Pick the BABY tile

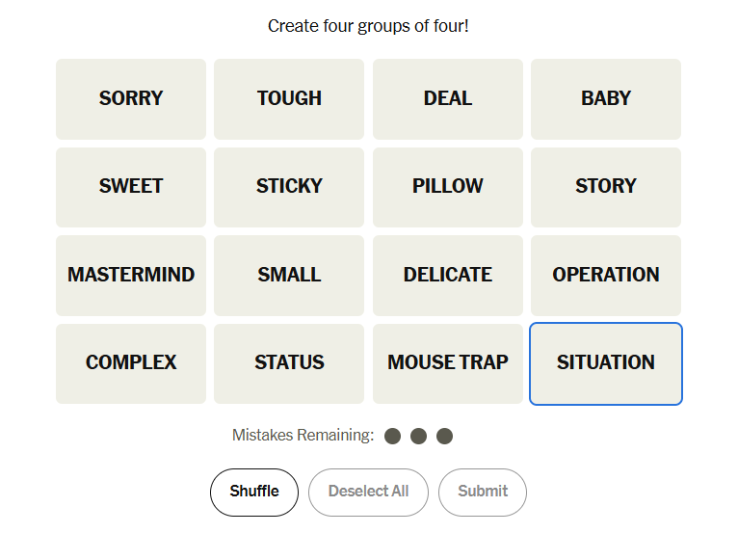coord(606,98)
